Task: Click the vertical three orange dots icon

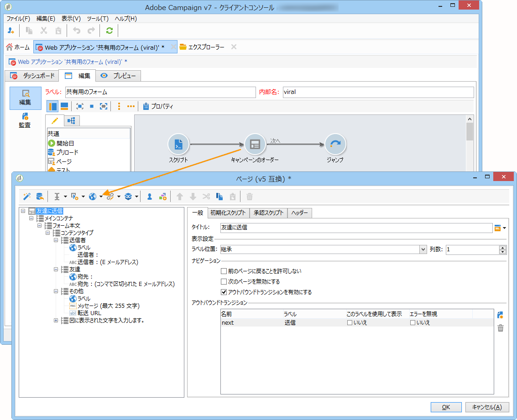Action: coord(119,106)
